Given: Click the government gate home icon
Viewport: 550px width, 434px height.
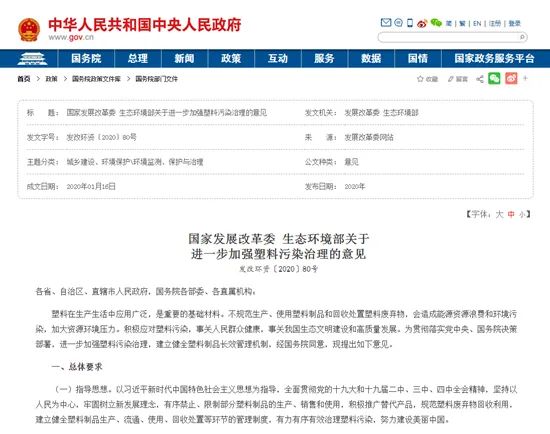Looking at the screenshot, I should (32, 59).
